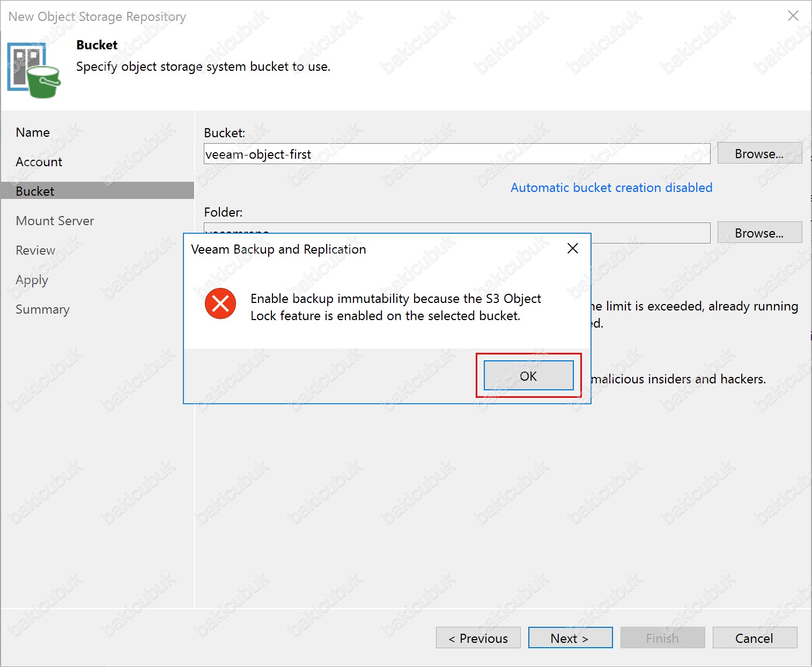Viewport: 812px width, 667px height.
Task: Browse for a folder
Action: pos(759,233)
